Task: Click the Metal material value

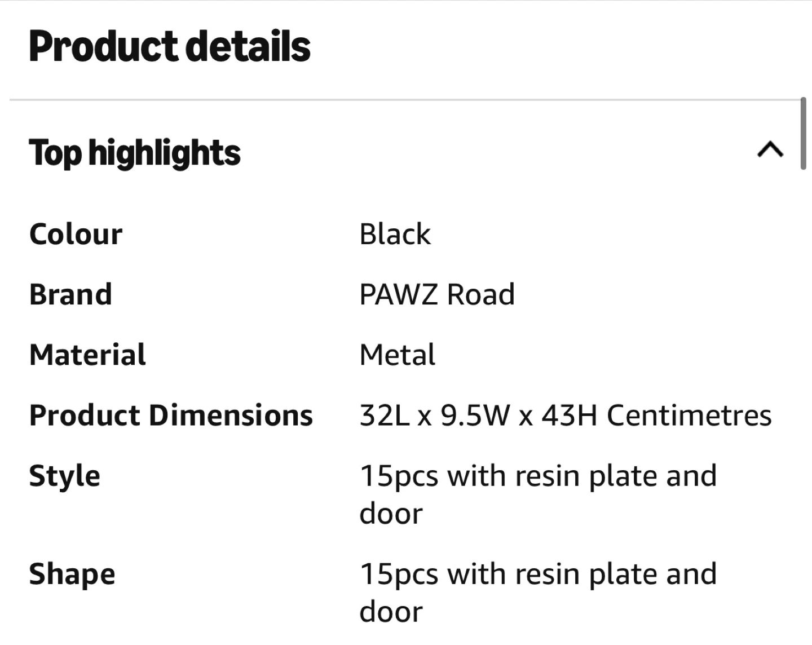Action: (x=398, y=355)
